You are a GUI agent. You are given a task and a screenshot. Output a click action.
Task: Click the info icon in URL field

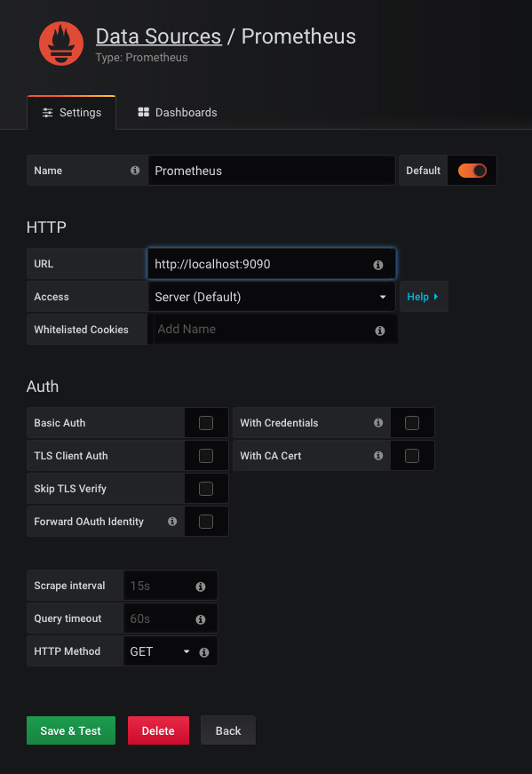coord(378,265)
